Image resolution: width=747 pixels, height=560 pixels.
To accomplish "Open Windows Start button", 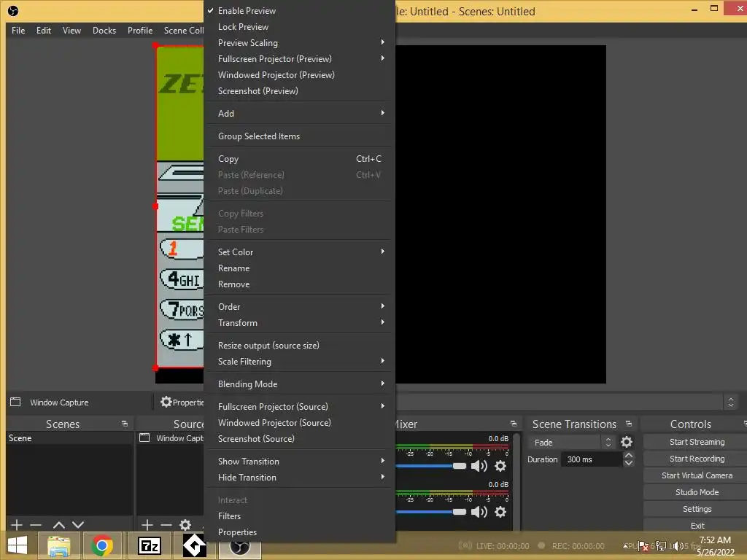I will coord(18,545).
